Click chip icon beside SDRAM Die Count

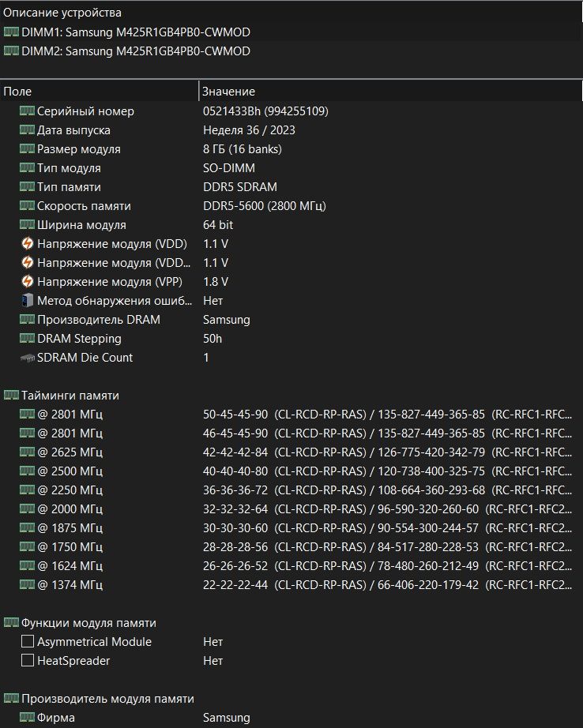(x=28, y=358)
